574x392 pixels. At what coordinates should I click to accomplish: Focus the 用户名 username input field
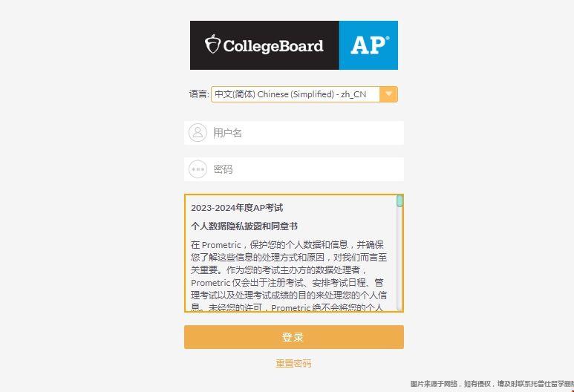coord(306,133)
